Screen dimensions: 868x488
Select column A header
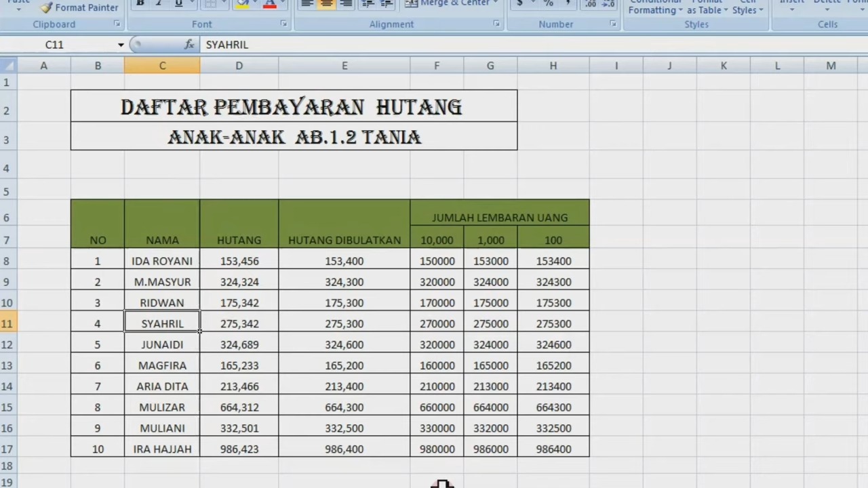43,66
